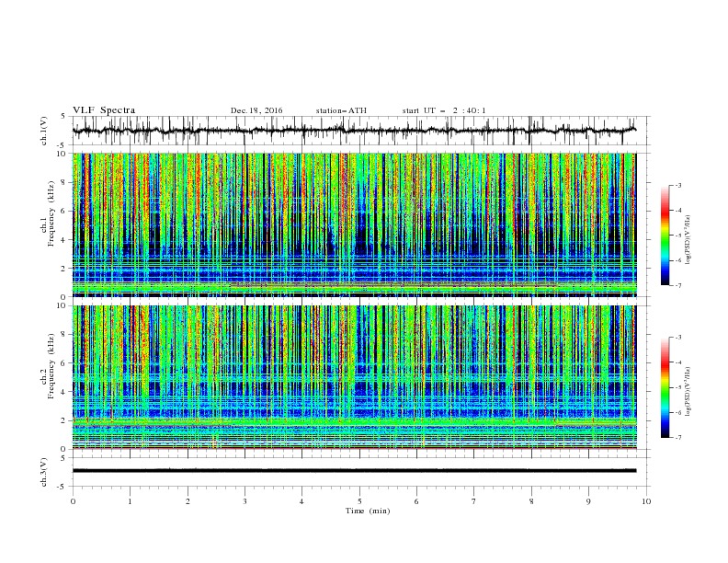Click the "10" label on the time axis
This screenshot has width=728, height=563.
pyautogui.click(x=646, y=501)
